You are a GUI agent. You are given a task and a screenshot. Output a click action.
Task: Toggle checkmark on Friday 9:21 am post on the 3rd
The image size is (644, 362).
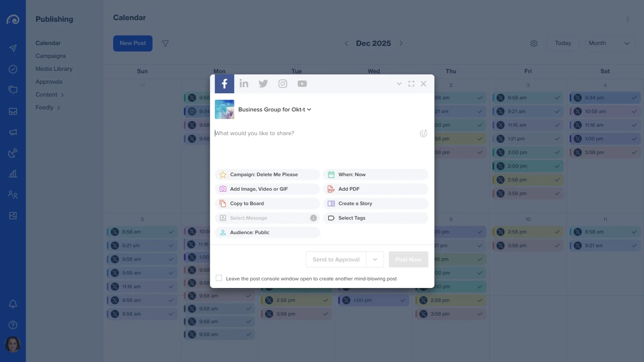click(557, 111)
